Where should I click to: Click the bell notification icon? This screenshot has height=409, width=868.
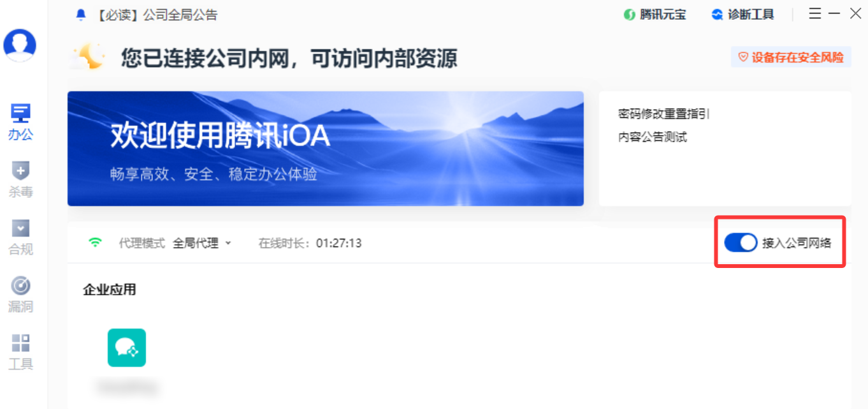pyautogui.click(x=81, y=15)
